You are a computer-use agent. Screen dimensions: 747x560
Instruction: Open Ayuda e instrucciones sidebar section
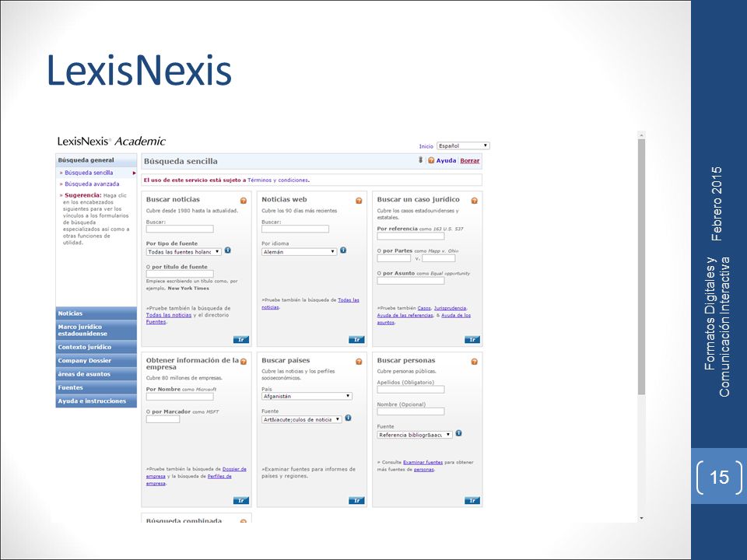pos(96,401)
